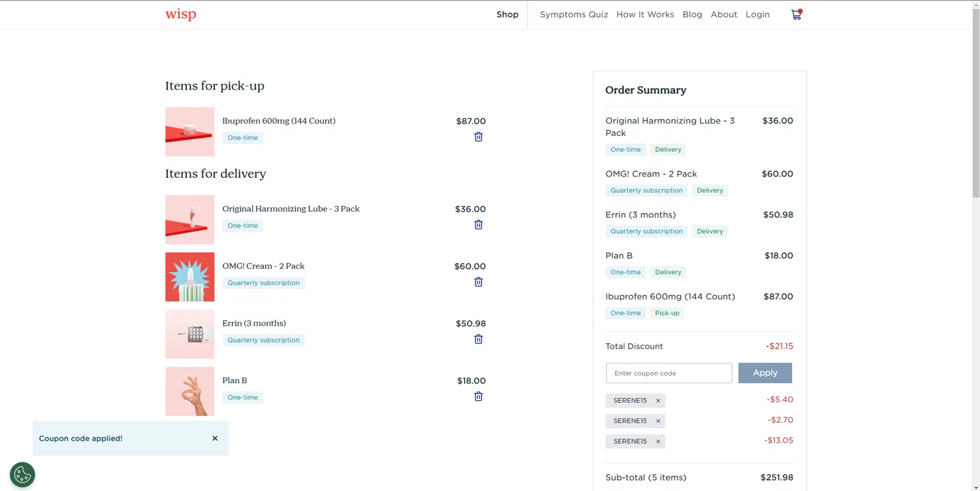This screenshot has width=980, height=491.
Task: Dismiss the Coupon code applied notification
Action: [215, 439]
